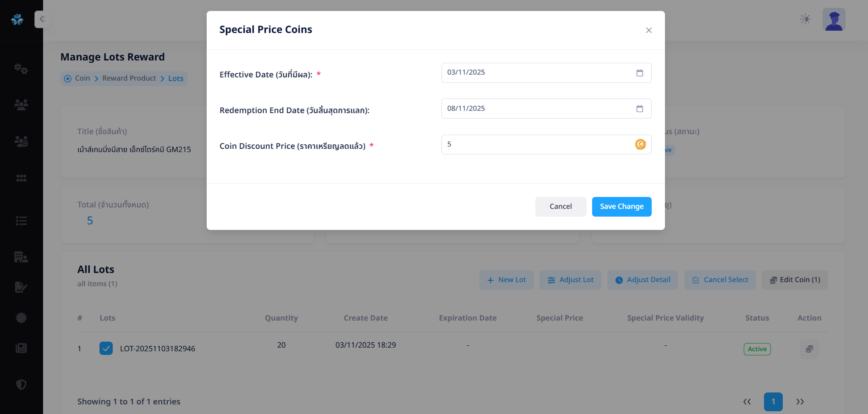
Task: Open the shield icon in the sidebar
Action: coord(21,384)
